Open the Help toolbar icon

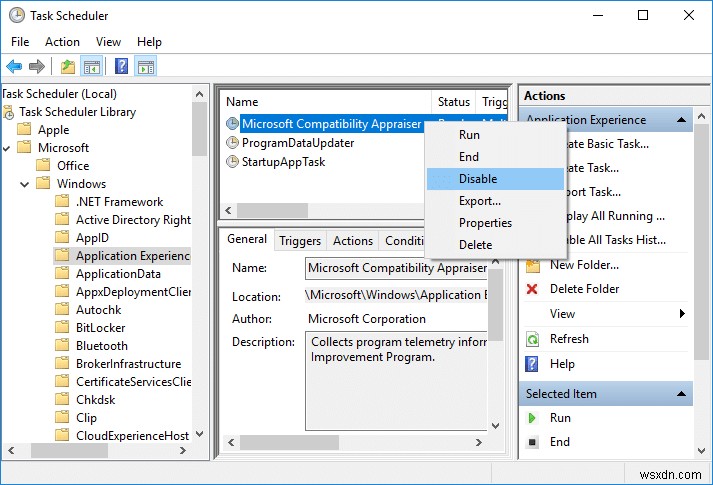[x=121, y=66]
